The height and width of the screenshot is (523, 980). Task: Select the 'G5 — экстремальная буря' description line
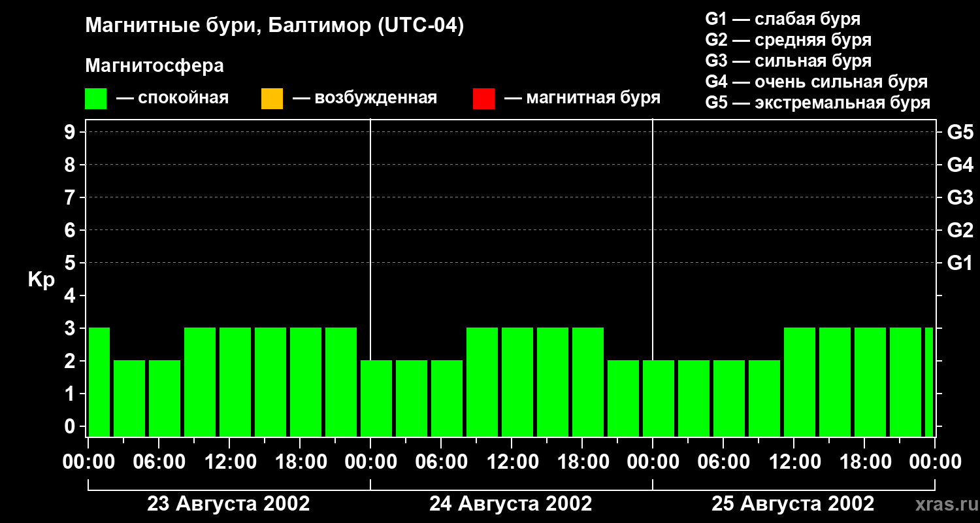818,103
